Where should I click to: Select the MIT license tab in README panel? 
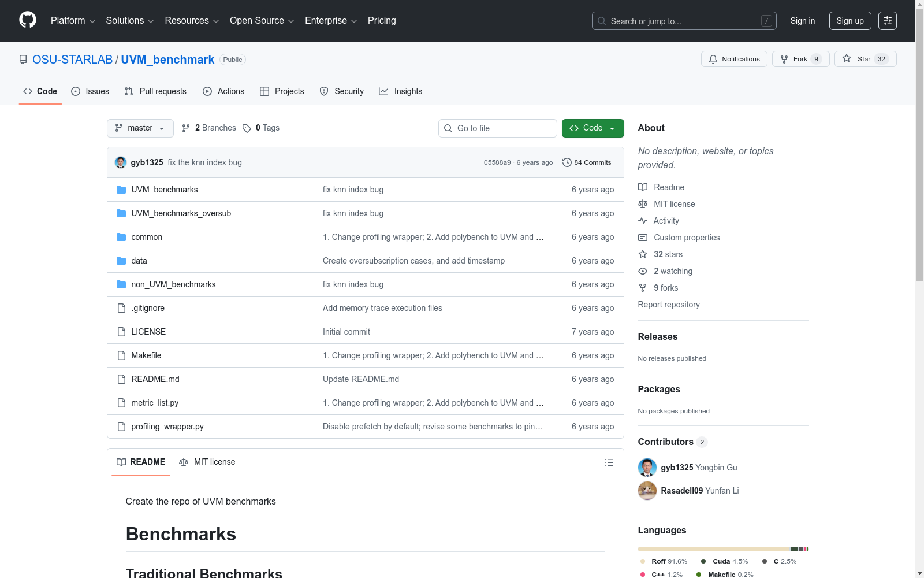(207, 462)
